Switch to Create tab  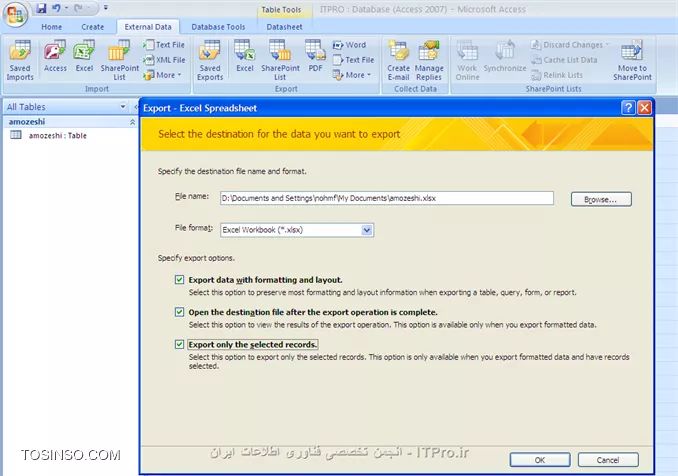pyautogui.click(x=93, y=27)
